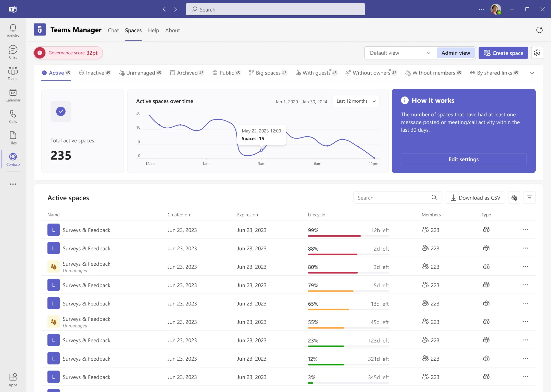
Task: Open the Activity bell in sidebar
Action: point(13,31)
